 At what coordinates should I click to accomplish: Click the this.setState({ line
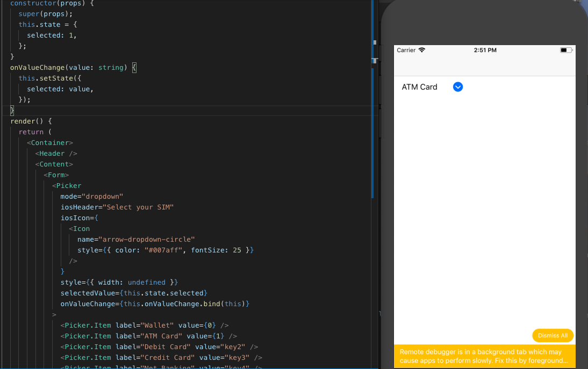tap(50, 78)
